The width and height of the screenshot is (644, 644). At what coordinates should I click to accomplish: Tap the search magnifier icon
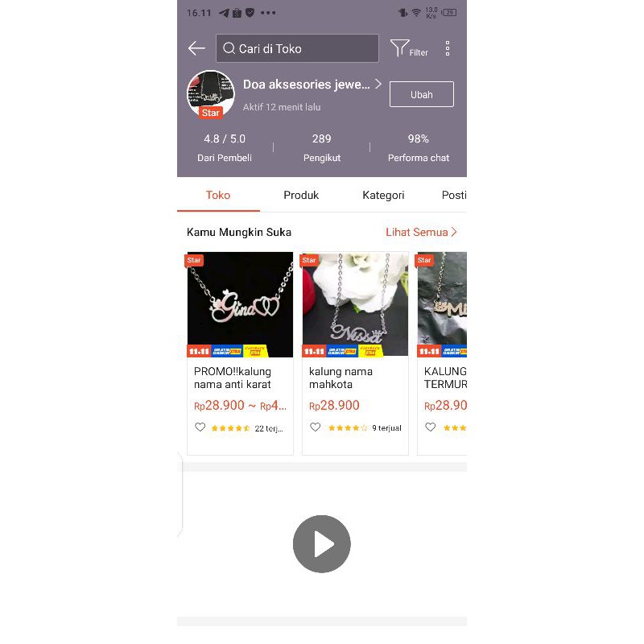click(x=229, y=48)
